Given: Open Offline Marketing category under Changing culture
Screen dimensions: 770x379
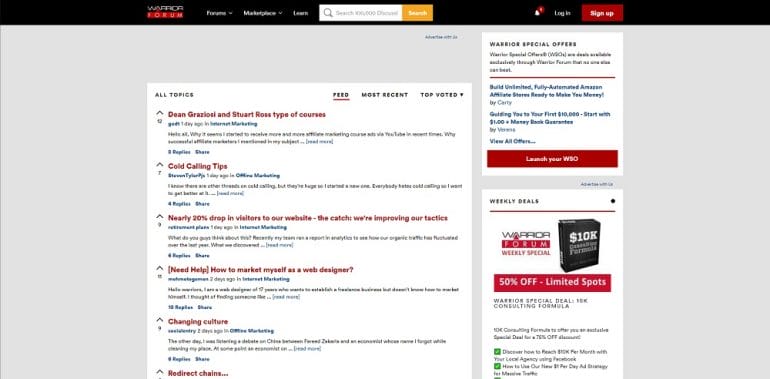Looking at the screenshot, I should (252, 331).
